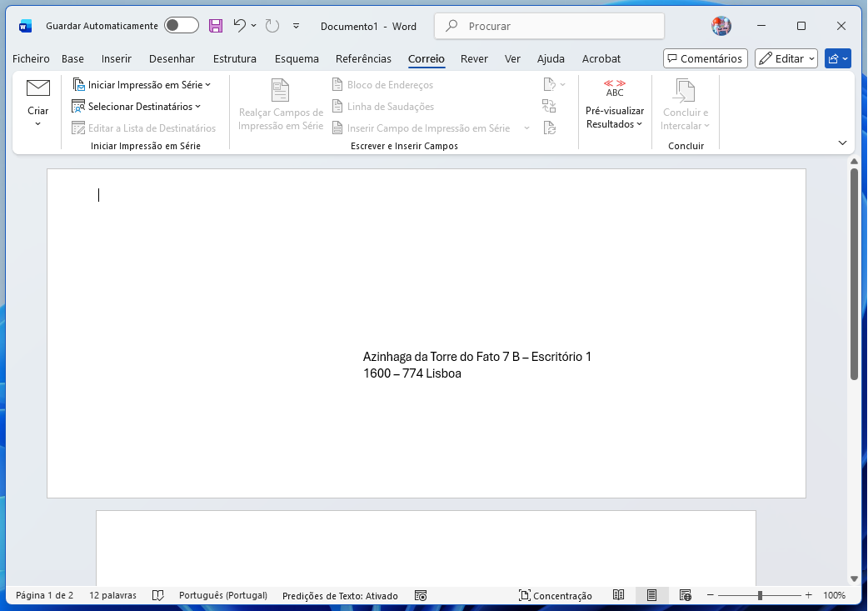Click Realçar Campos de Impressão em Série
This screenshot has height=611, width=868.
pos(281,105)
